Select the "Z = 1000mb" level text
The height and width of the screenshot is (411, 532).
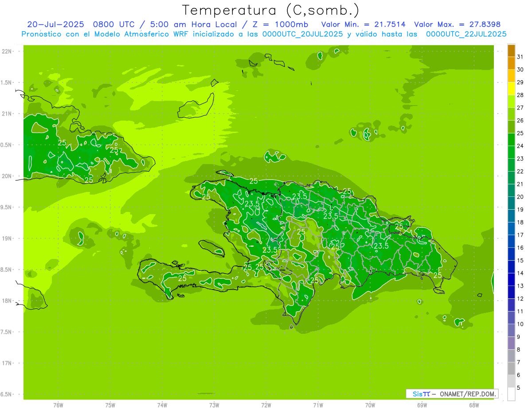click(x=281, y=24)
